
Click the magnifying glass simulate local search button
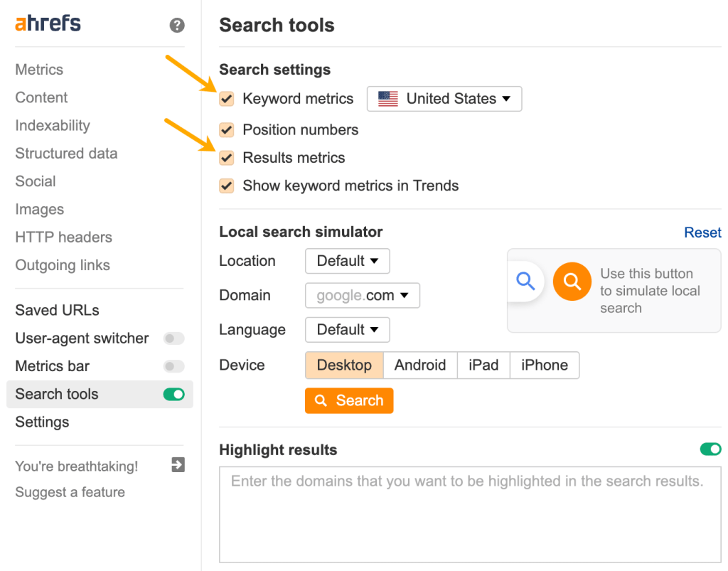[x=572, y=282]
